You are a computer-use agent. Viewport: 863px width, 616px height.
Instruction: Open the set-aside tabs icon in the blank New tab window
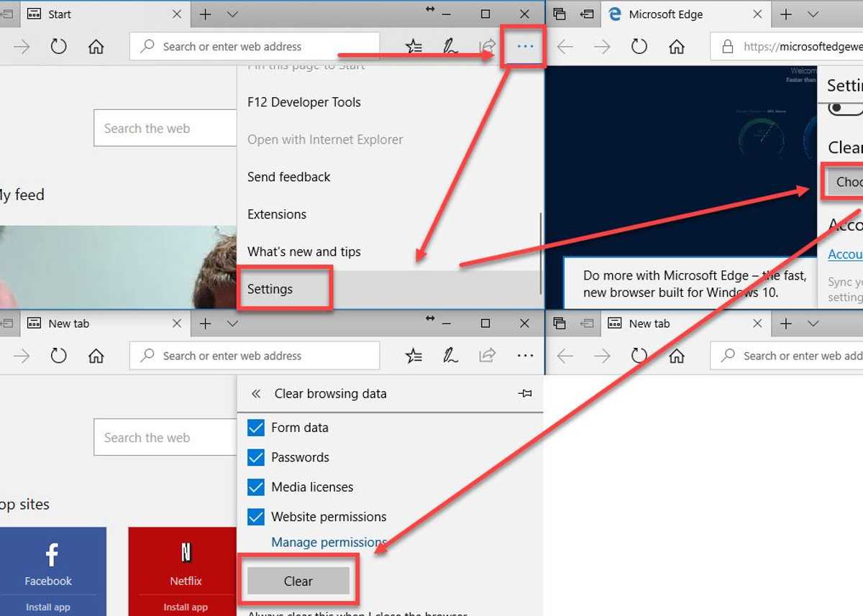pyautogui.click(x=560, y=323)
